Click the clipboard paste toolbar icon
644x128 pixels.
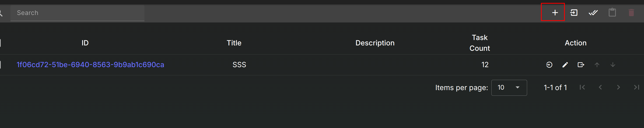pyautogui.click(x=612, y=12)
